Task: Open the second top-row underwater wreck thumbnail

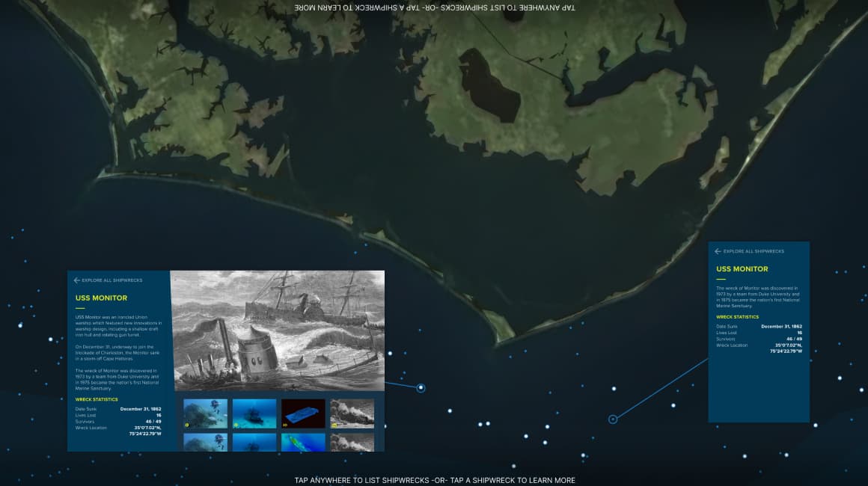Action: 254,413
